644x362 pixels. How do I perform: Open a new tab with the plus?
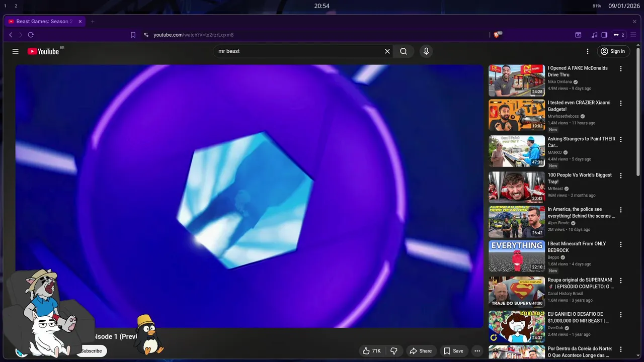(93, 22)
